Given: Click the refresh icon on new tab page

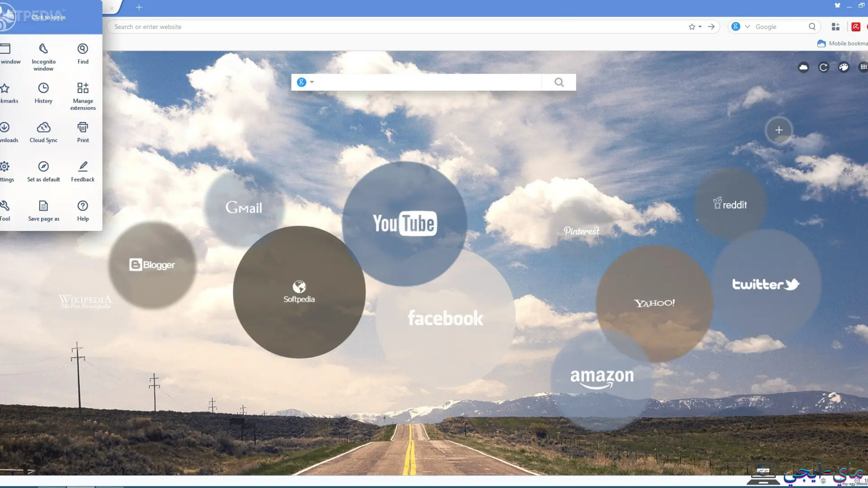Looking at the screenshot, I should (823, 67).
